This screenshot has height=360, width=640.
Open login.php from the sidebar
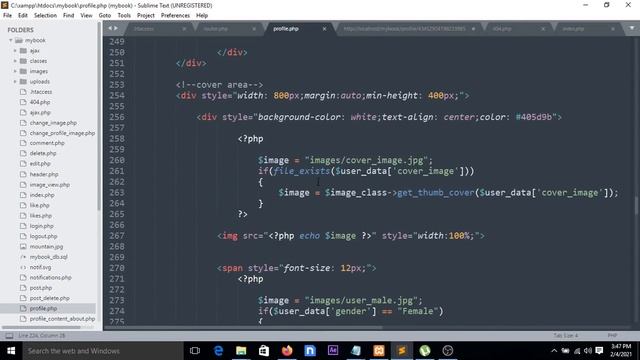click(41, 226)
